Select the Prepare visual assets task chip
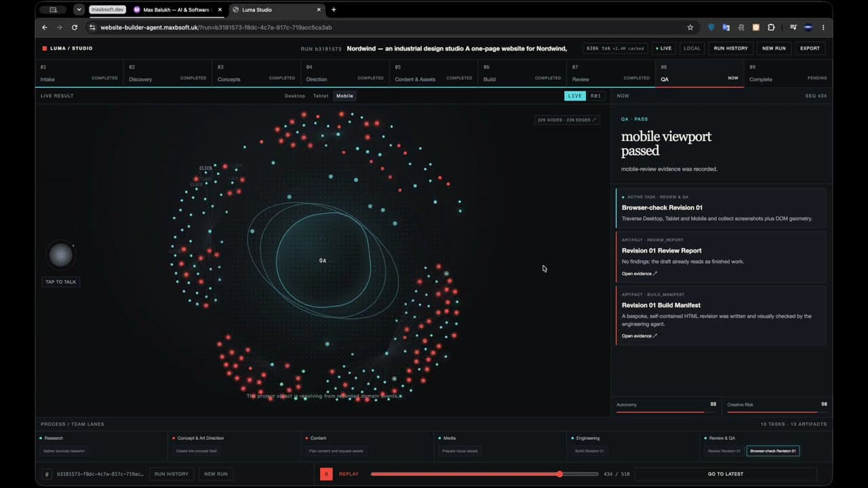Viewport: 868px width, 488px height. (460, 451)
